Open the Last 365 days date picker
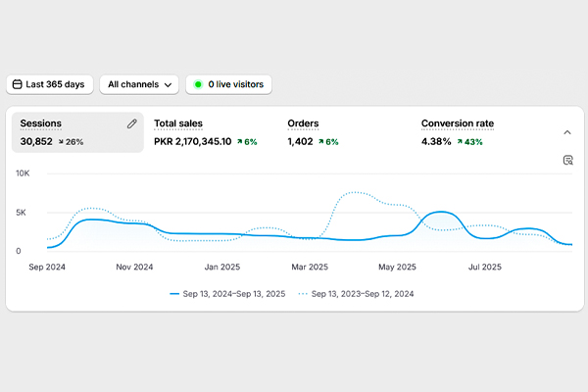 point(49,85)
